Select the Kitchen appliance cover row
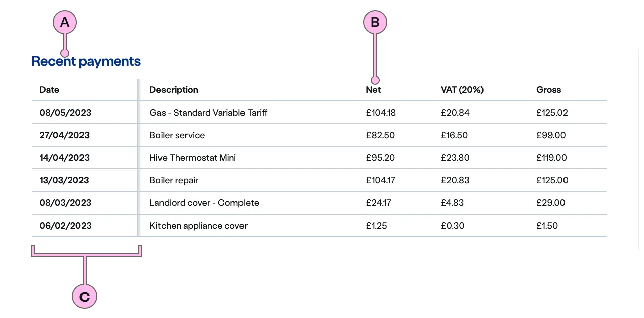The image size is (644, 318). [199, 226]
